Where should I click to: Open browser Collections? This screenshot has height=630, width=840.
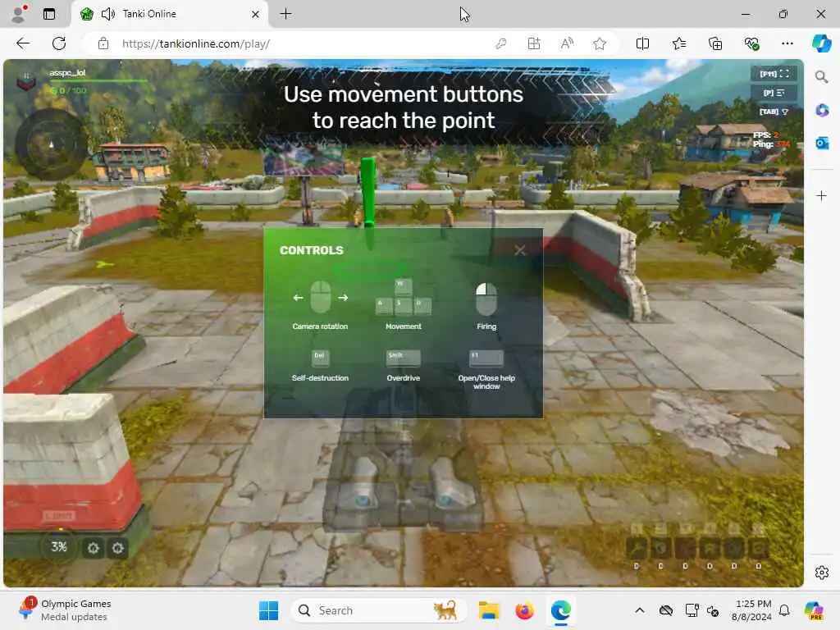(715, 43)
